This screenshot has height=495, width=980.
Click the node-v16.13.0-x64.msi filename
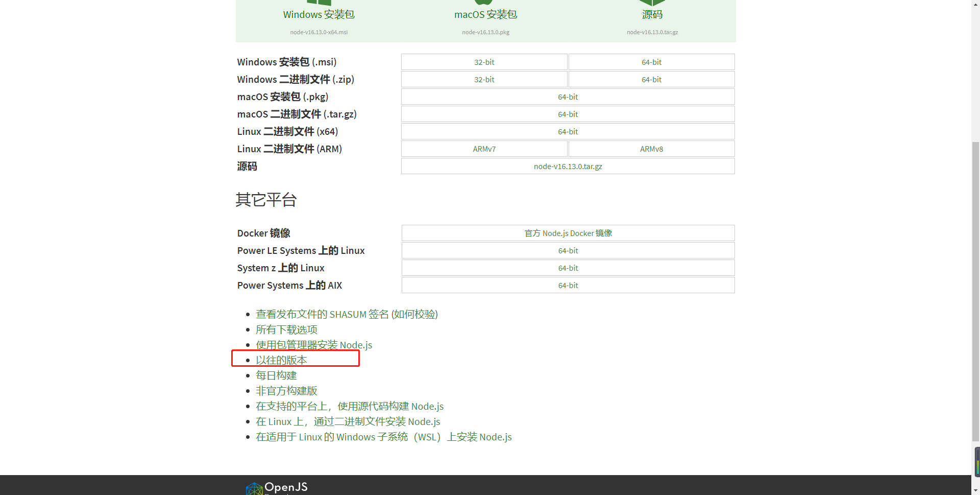[x=319, y=32]
